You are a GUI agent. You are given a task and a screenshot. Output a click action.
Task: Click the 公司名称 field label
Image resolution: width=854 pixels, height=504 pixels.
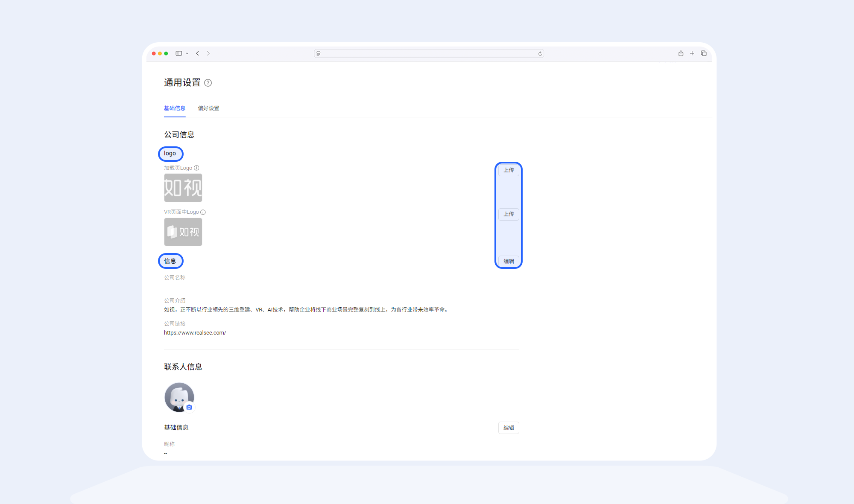(x=175, y=278)
